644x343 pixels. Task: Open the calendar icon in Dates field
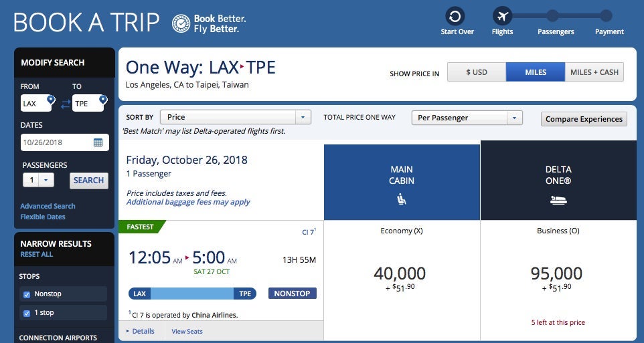tap(98, 142)
